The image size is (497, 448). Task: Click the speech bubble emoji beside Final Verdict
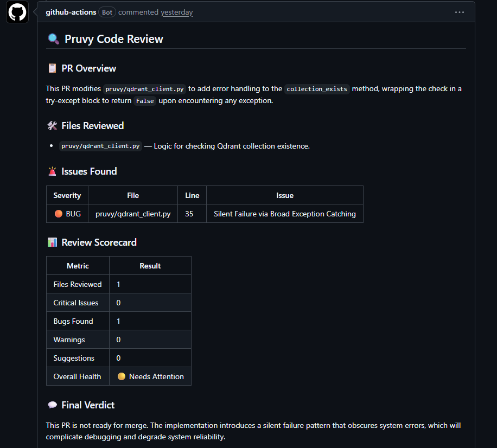coord(52,405)
